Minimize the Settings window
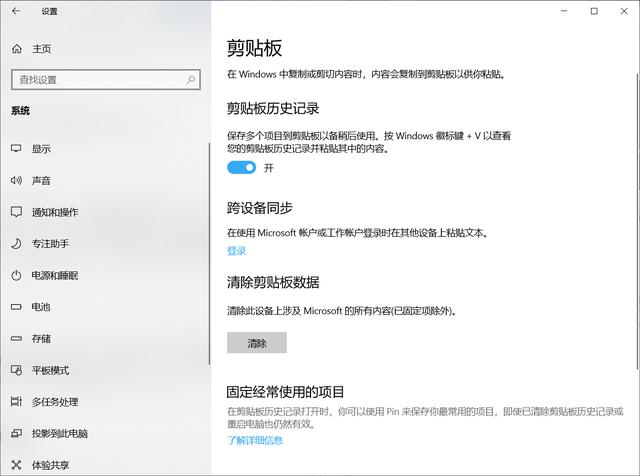The height and width of the screenshot is (476, 640). coord(564,11)
